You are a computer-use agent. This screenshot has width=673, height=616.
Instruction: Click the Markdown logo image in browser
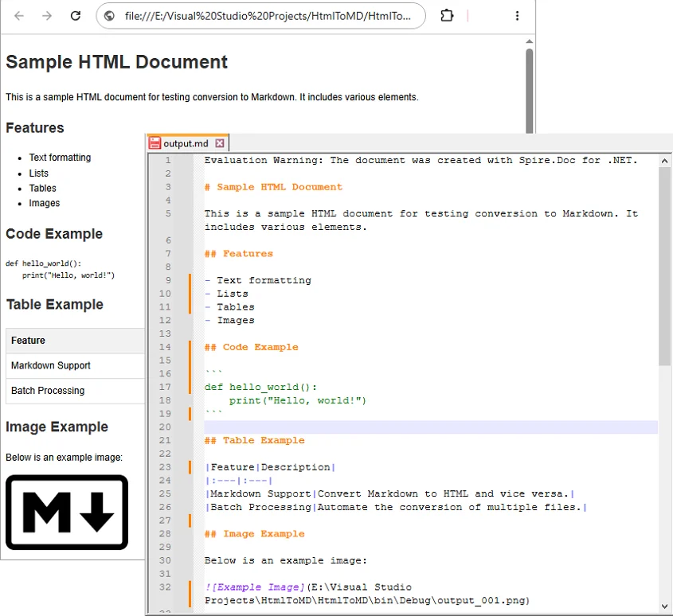click(x=67, y=513)
